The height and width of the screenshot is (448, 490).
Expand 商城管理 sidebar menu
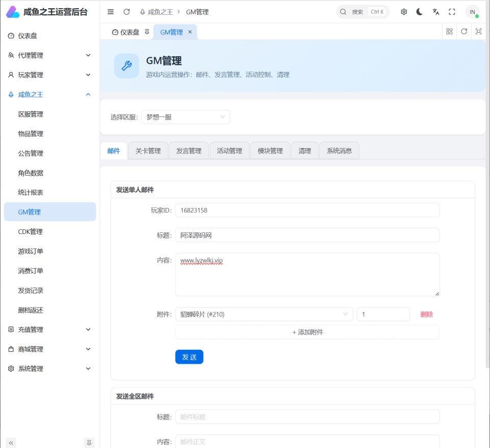[x=50, y=349]
